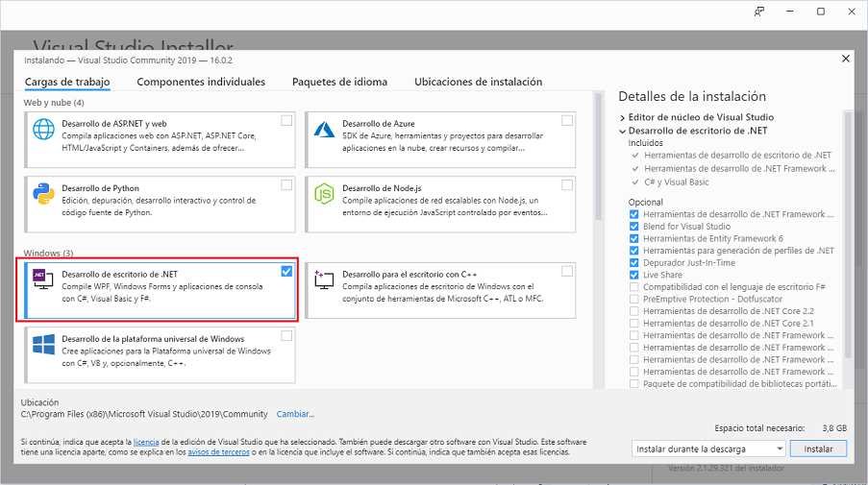Click the .NET desktop development icon
Image resolution: width=868 pixels, height=485 pixels.
pos(43,279)
